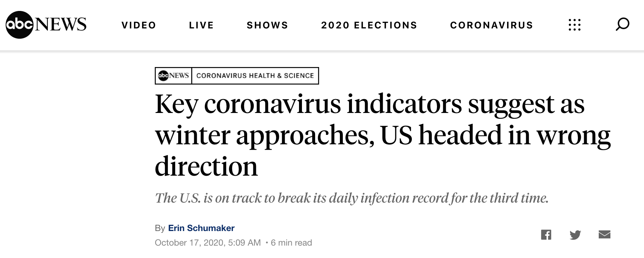Share article via Twitter bird icon
Viewport: 644px width, 258px height.
(575, 235)
